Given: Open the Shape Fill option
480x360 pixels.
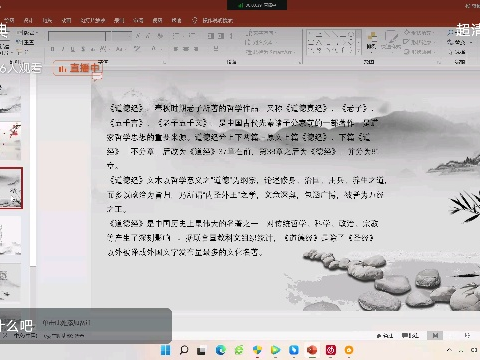Looking at the screenshot, I should (x=419, y=33).
